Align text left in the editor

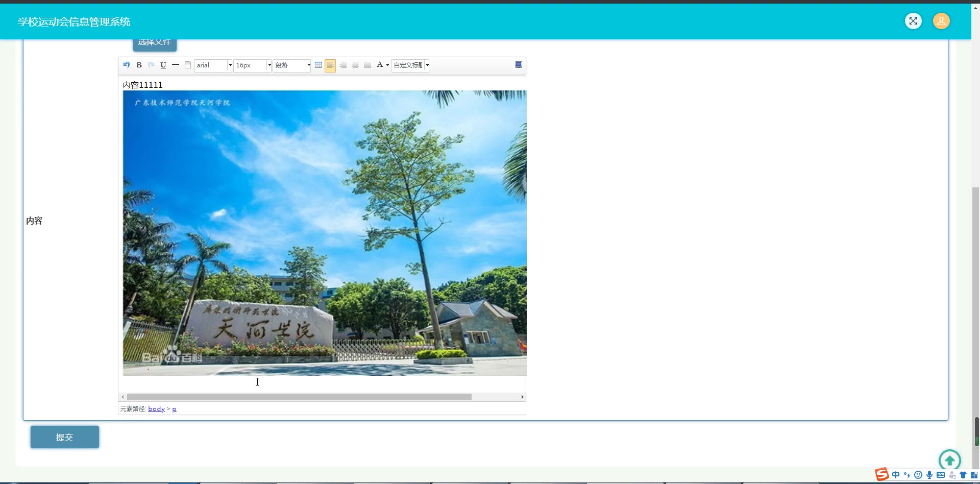pos(331,65)
